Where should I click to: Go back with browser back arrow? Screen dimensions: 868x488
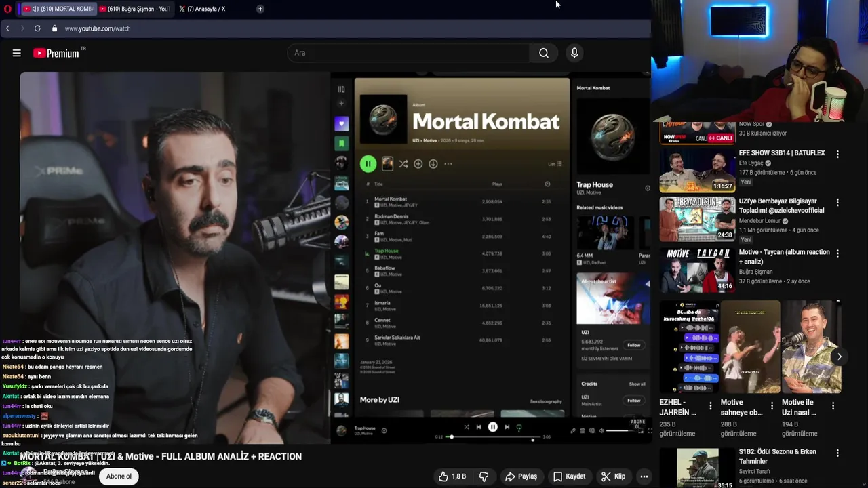[7, 28]
